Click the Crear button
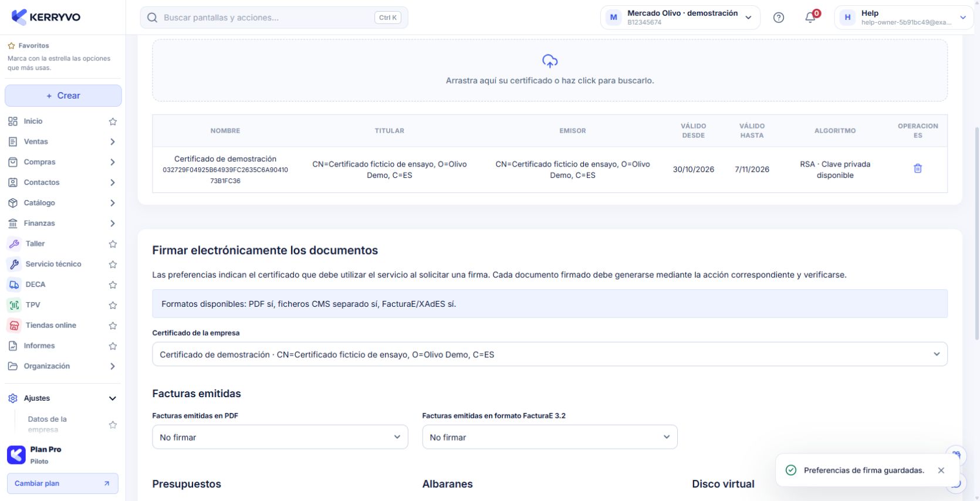Viewport: 980px width, 501px height. pyautogui.click(x=63, y=96)
